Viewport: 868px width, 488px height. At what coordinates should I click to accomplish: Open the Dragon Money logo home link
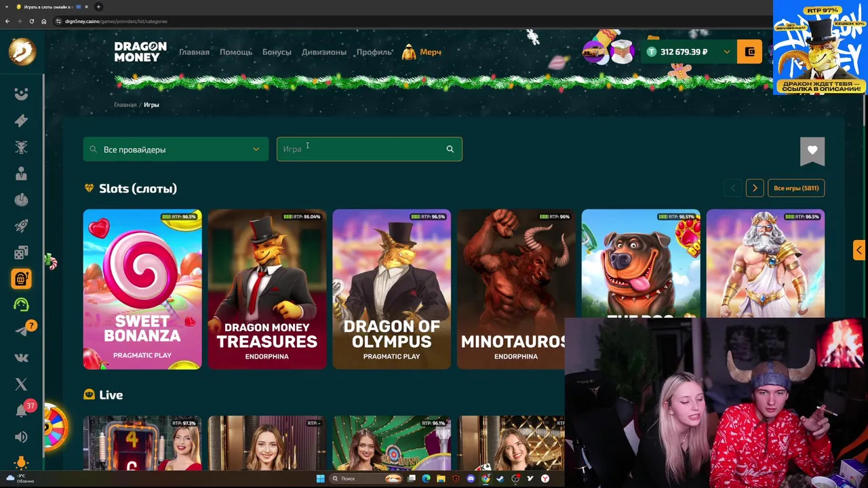(140, 52)
